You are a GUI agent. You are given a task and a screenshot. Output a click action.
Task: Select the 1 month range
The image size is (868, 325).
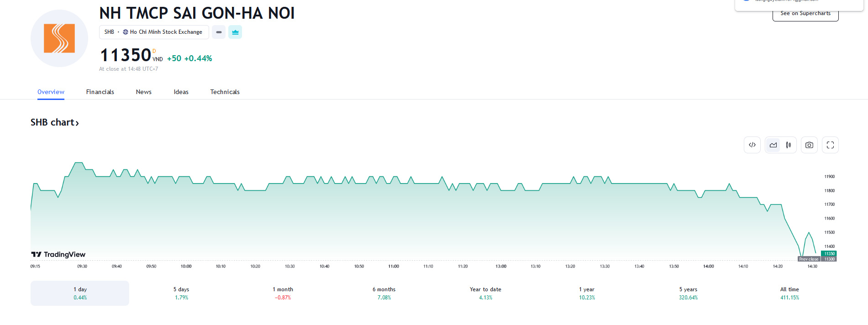click(x=283, y=293)
